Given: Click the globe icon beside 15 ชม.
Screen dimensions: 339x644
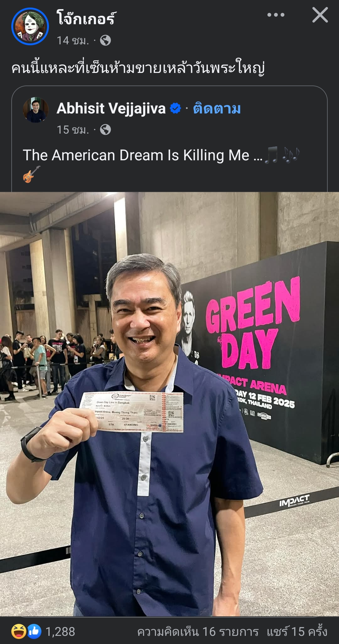Looking at the screenshot, I should pos(105,129).
